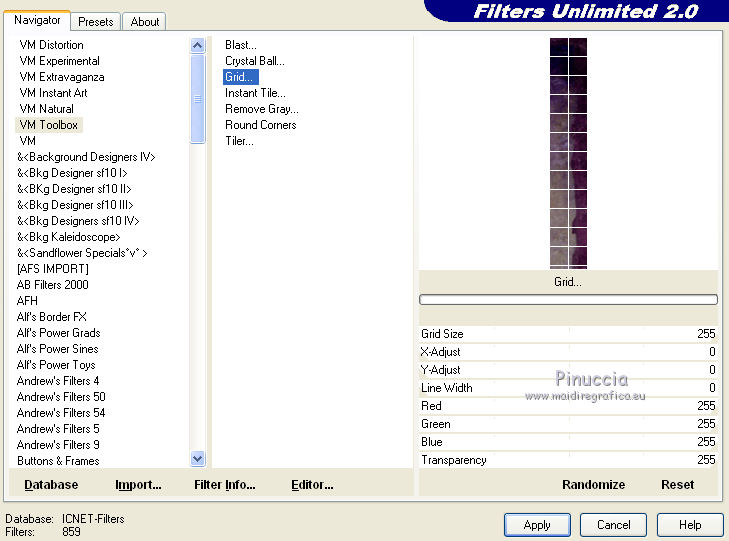
Task: Select Andrew's Filters 4 category
Action: pyautogui.click(x=58, y=381)
